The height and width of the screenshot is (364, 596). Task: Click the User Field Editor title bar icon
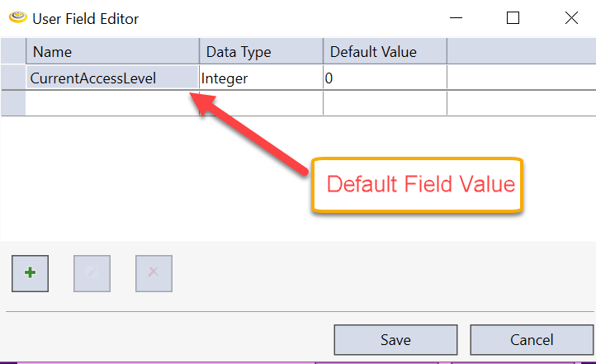[15, 18]
